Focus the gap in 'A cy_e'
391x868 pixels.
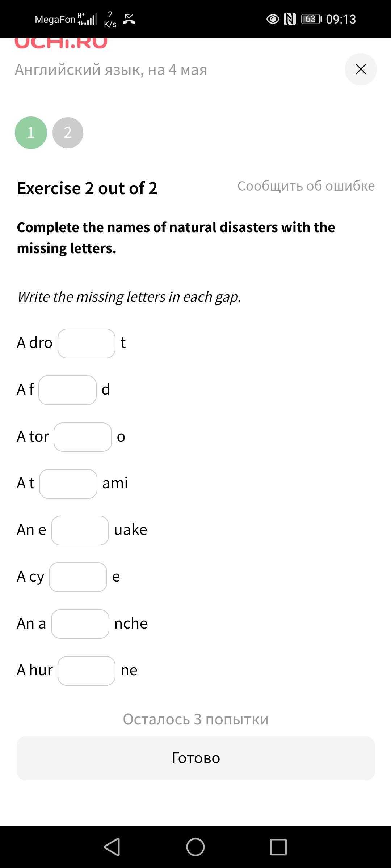point(78,577)
